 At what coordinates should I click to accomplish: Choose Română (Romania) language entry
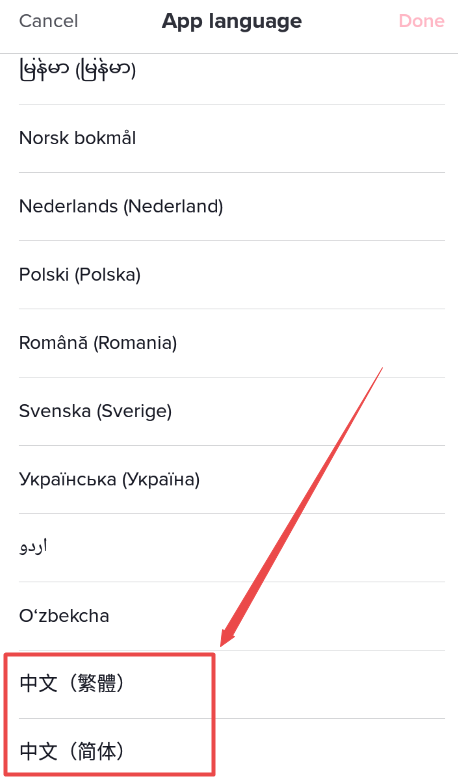click(x=231, y=343)
